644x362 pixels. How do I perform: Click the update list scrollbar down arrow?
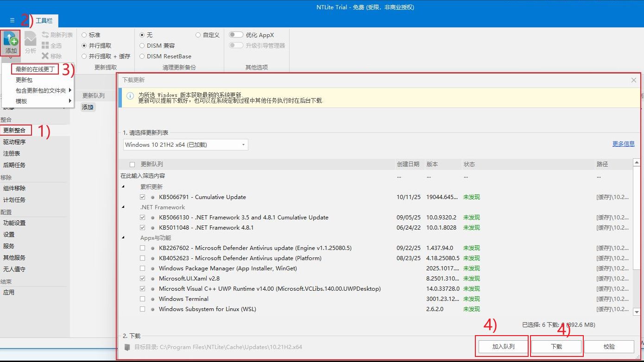point(637,312)
